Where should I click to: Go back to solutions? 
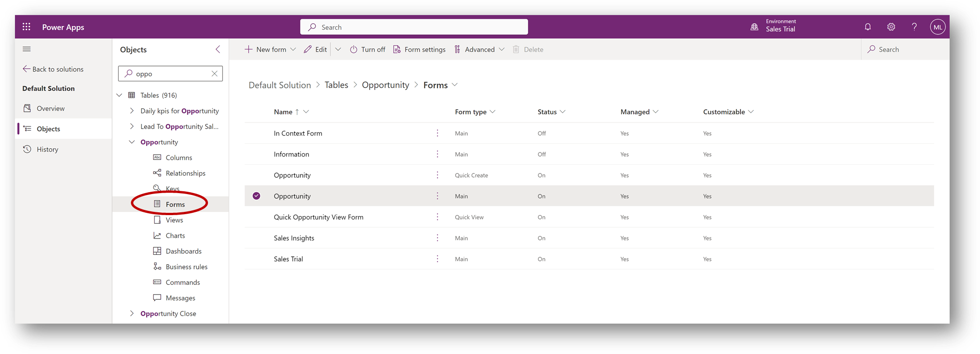coord(53,69)
